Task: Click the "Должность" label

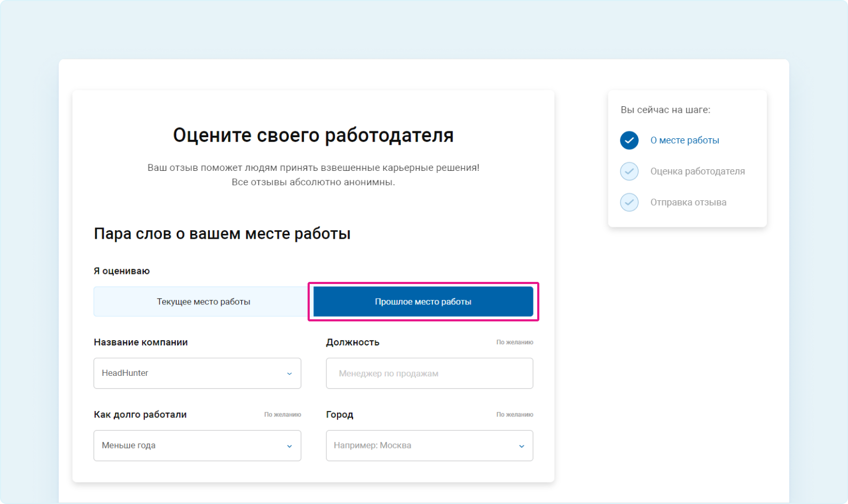Action: coord(353,343)
